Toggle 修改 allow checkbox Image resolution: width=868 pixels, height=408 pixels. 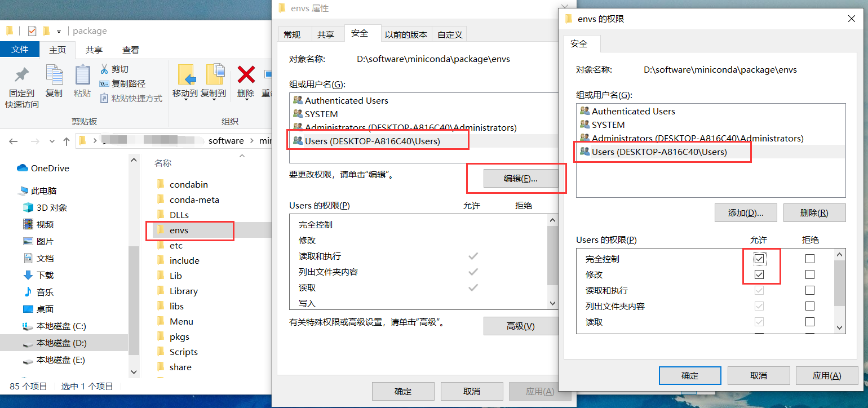[x=759, y=274]
